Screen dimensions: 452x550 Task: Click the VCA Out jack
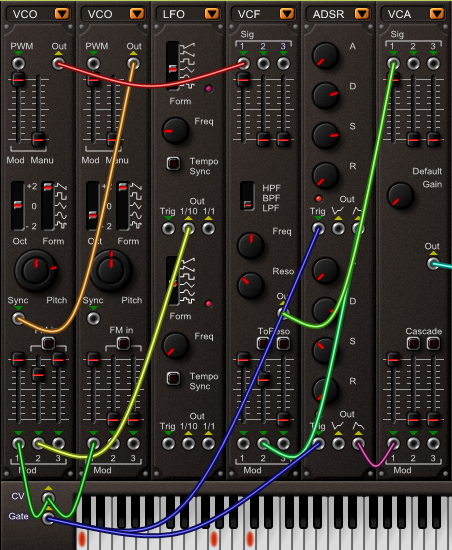click(433, 263)
